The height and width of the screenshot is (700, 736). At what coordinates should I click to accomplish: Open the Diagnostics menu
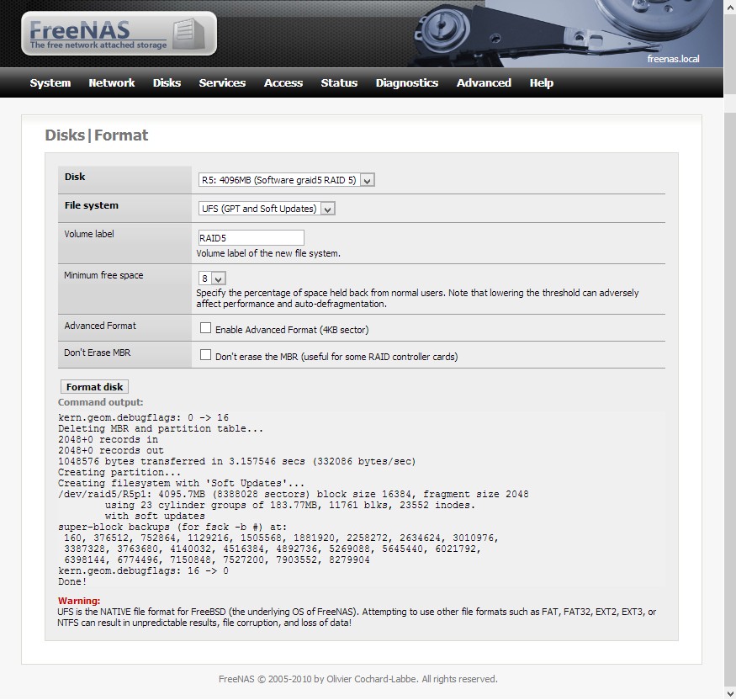(407, 82)
